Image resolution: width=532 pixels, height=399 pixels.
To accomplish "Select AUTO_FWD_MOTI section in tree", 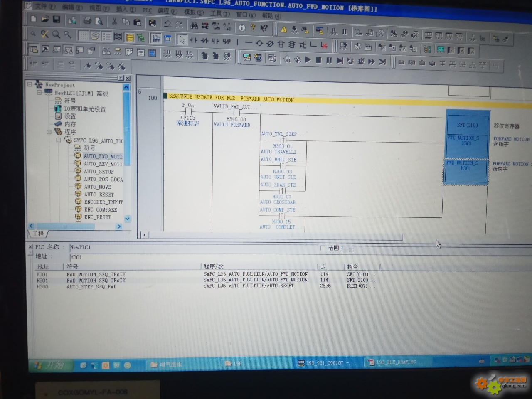I will click(103, 156).
